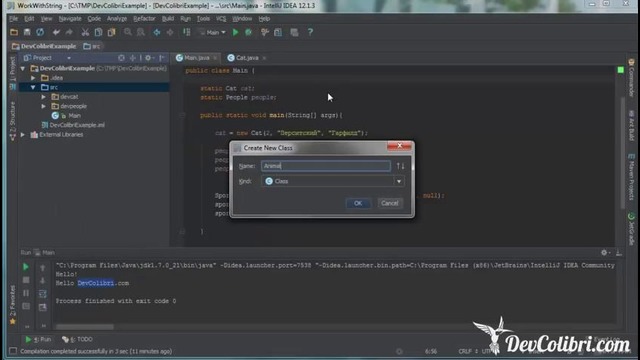640x360 pixels.
Task: Click collapse all icon in Project panel
Action: click(133, 58)
